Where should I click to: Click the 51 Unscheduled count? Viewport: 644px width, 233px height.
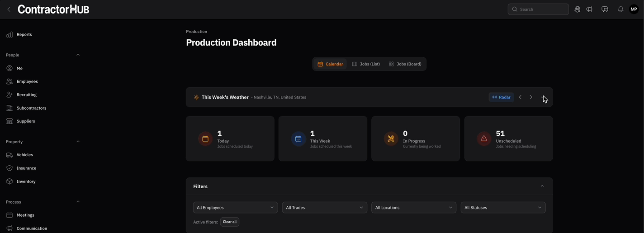coord(500,134)
